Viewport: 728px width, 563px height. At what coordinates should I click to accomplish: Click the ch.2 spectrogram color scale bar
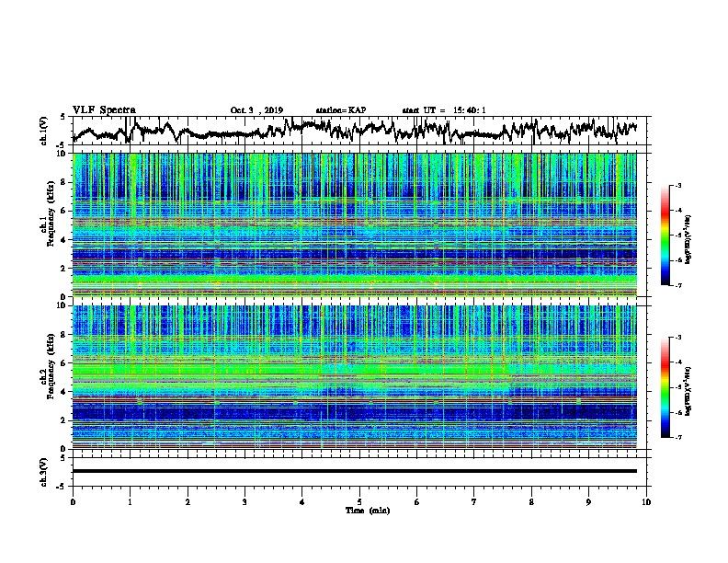[665, 387]
